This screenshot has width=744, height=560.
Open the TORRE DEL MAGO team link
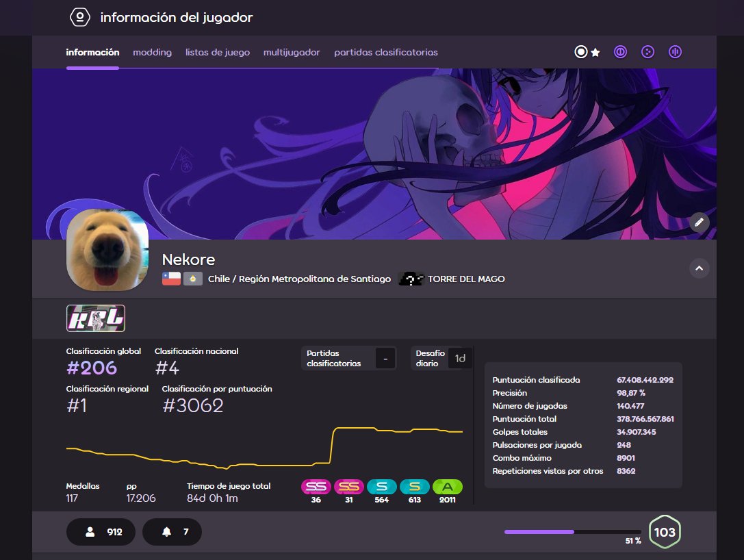[x=466, y=279]
